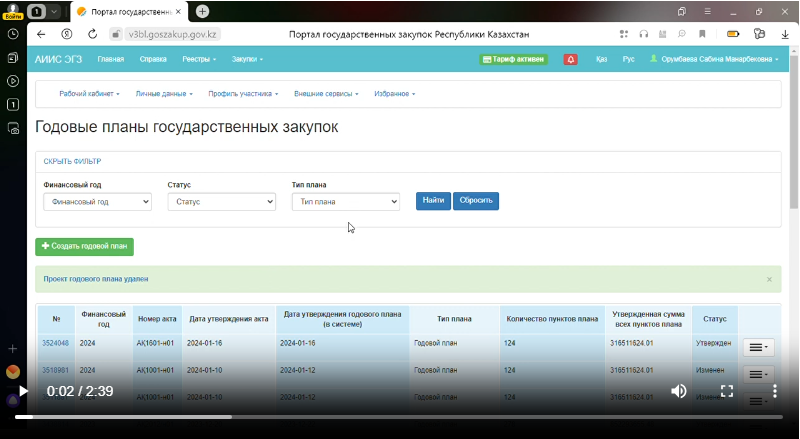Open the video's three-dot options menu

click(774, 391)
